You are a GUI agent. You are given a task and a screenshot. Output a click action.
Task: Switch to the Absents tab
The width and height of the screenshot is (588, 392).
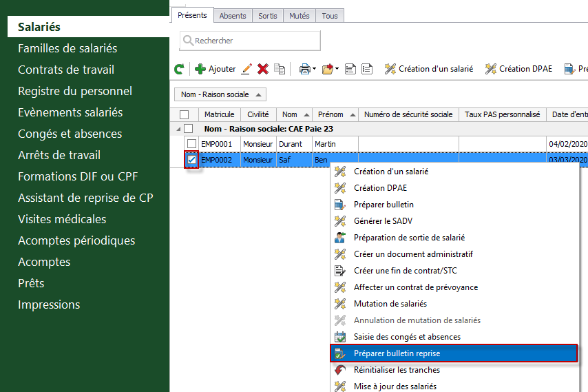pyautogui.click(x=233, y=16)
